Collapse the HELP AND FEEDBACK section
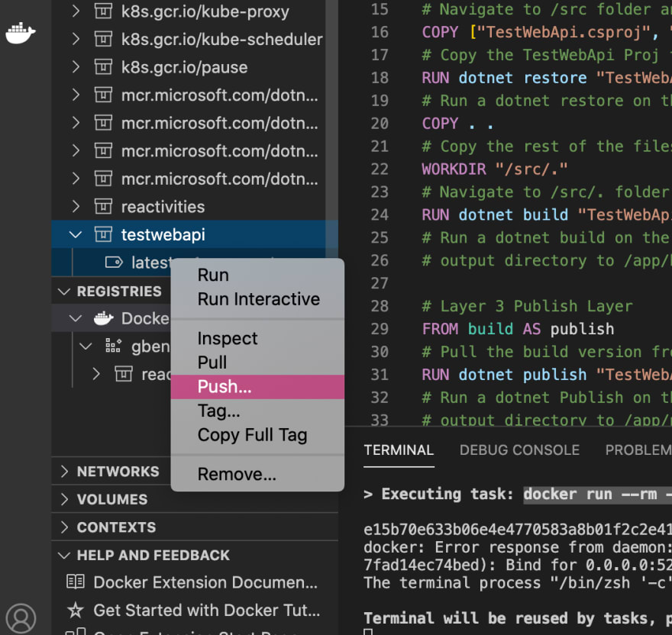Screen dimensions: 672x635 (x=64, y=556)
